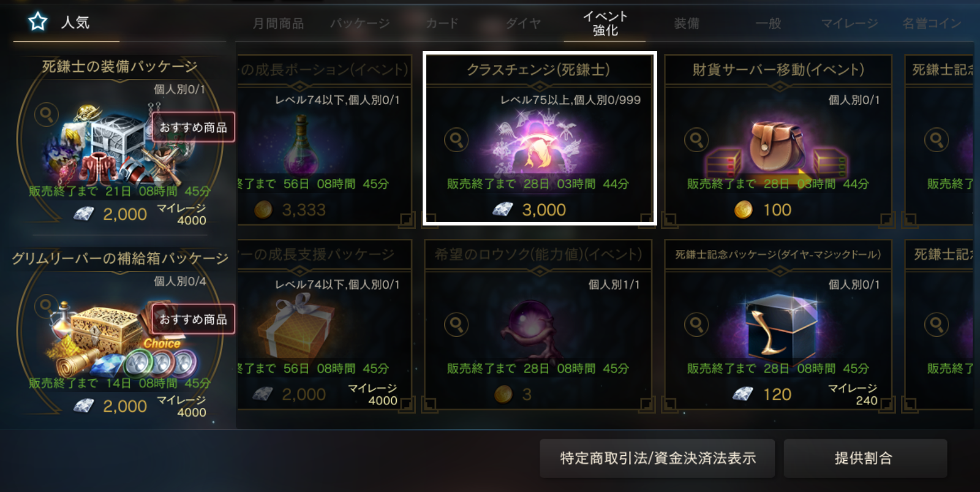
Task: Select the 装備 tab
Action: click(x=687, y=23)
